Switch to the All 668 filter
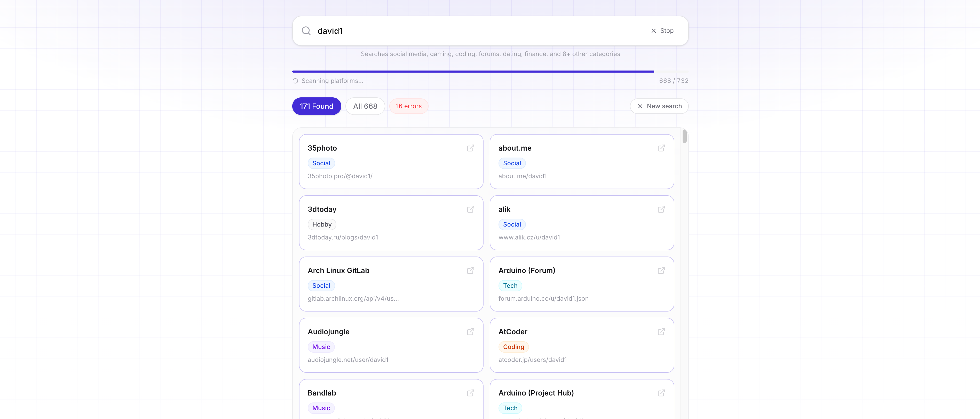 pos(365,106)
